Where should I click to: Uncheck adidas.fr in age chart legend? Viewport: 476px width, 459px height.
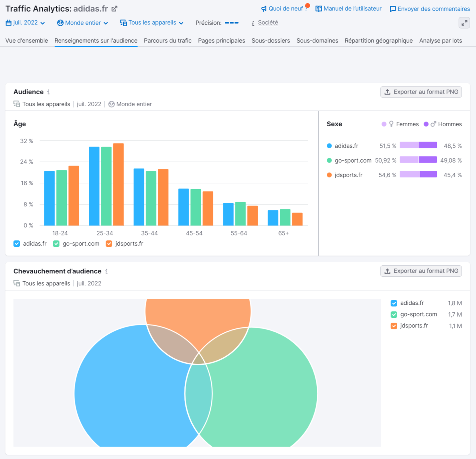[x=17, y=244]
